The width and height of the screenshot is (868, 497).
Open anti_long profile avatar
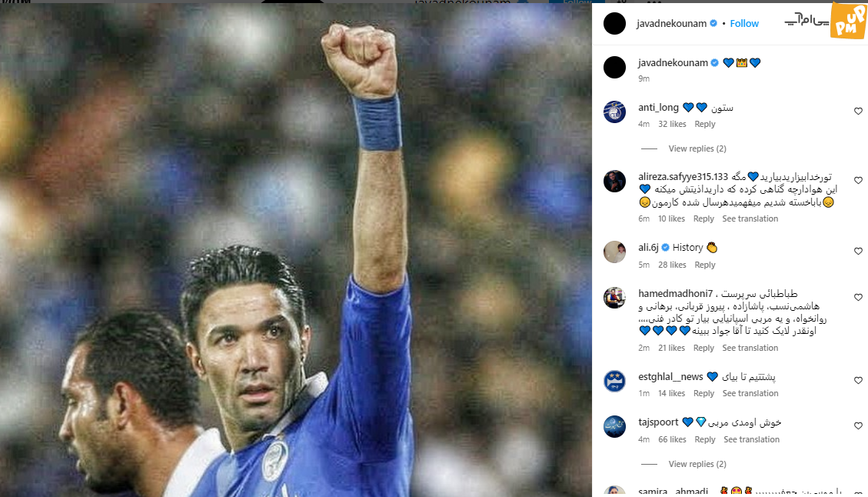click(x=614, y=112)
